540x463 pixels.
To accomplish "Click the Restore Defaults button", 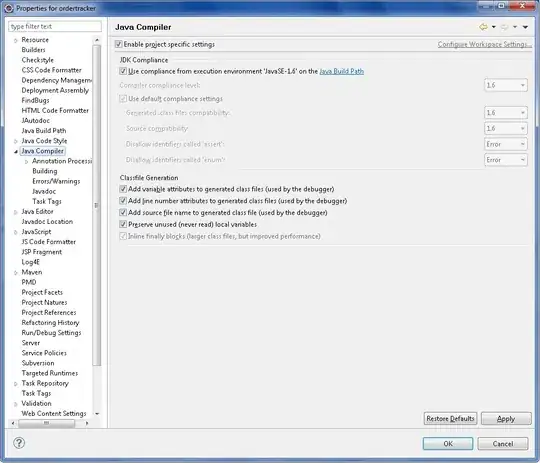I will click(x=450, y=419).
